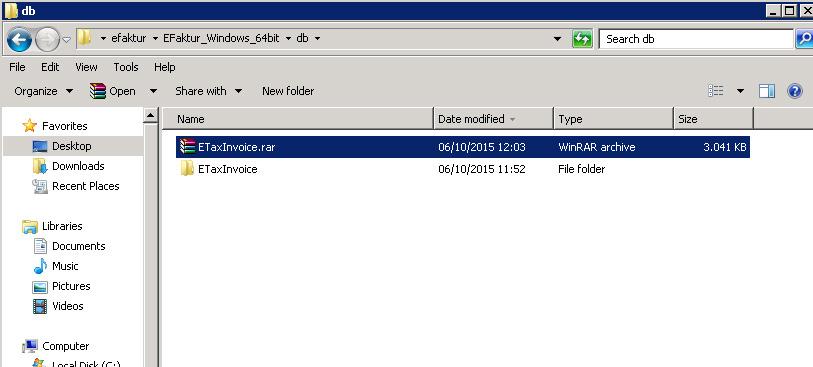Open address bar previous locations dropdown
Viewport: 813px width, 367px height.
click(x=557, y=39)
